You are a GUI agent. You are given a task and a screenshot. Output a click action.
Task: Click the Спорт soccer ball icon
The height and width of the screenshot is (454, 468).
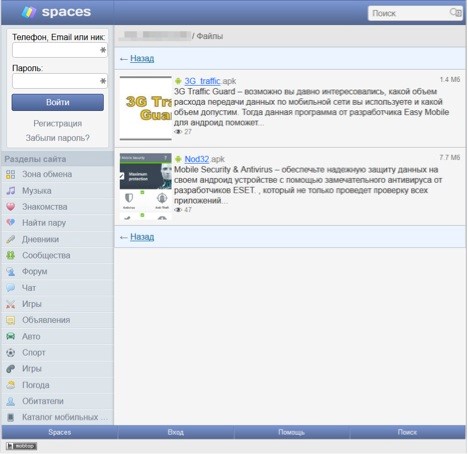coord(11,352)
